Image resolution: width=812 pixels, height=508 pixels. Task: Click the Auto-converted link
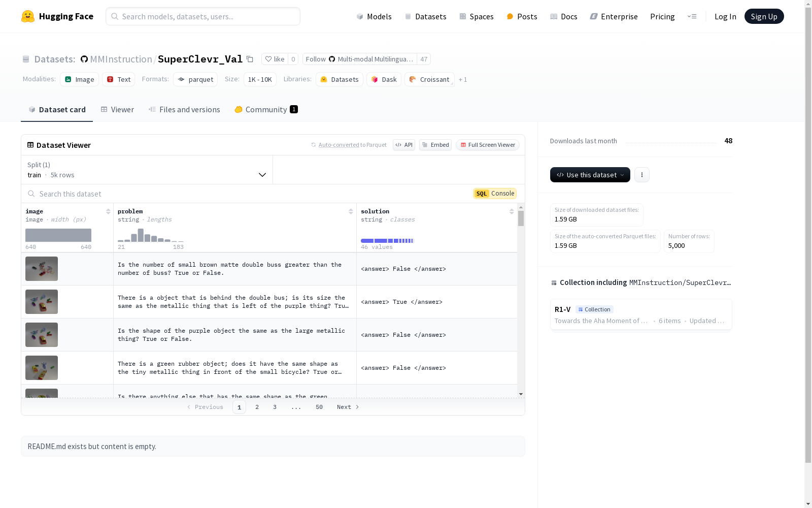click(339, 145)
